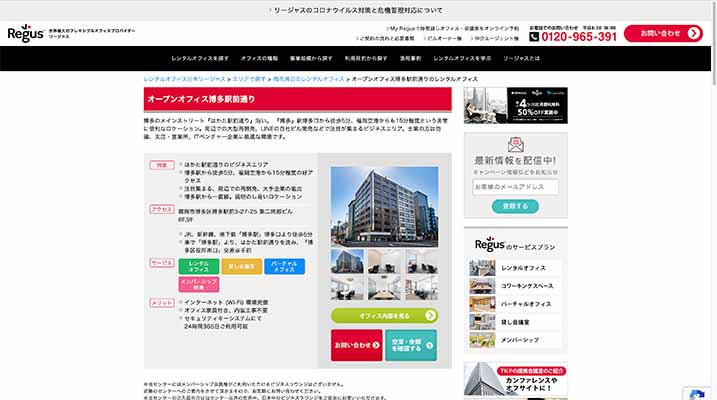This screenshot has height=400, width=717.
Task: Click the Regus logo in header
Action: click(x=26, y=33)
